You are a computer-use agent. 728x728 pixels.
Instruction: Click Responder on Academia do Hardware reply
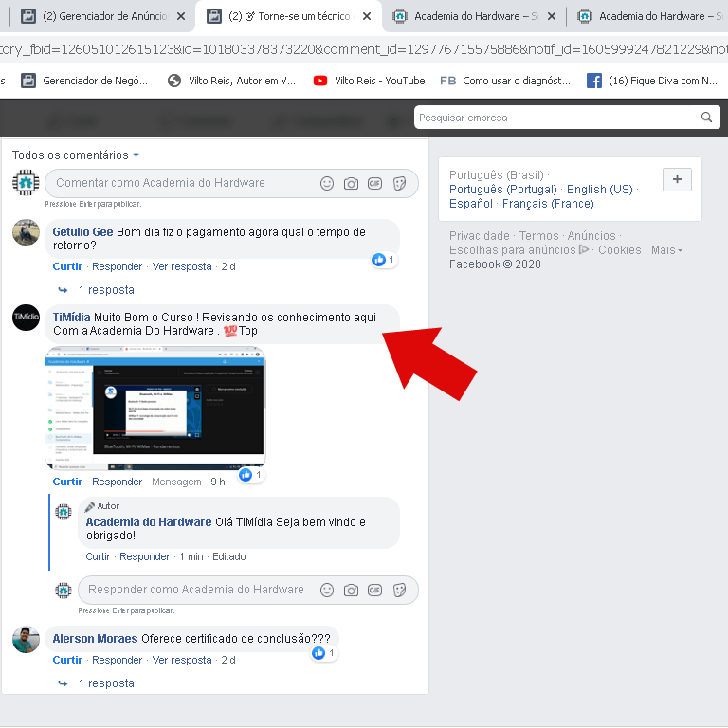coord(144,556)
